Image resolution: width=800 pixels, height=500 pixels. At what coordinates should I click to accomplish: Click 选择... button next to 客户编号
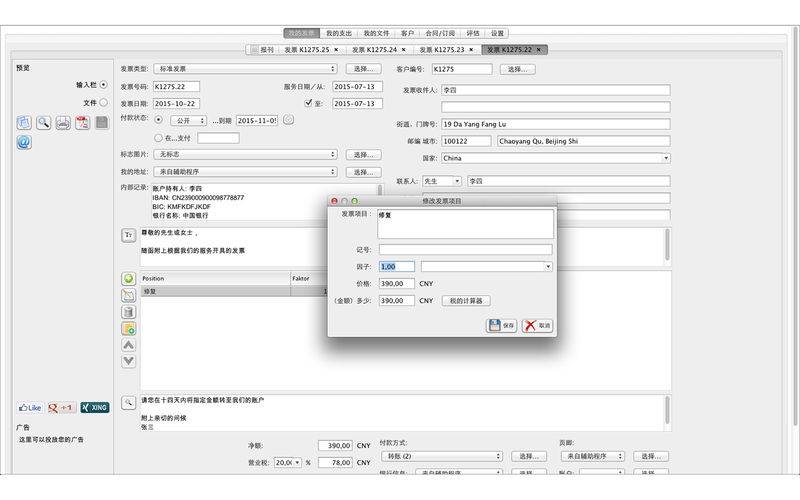518,69
